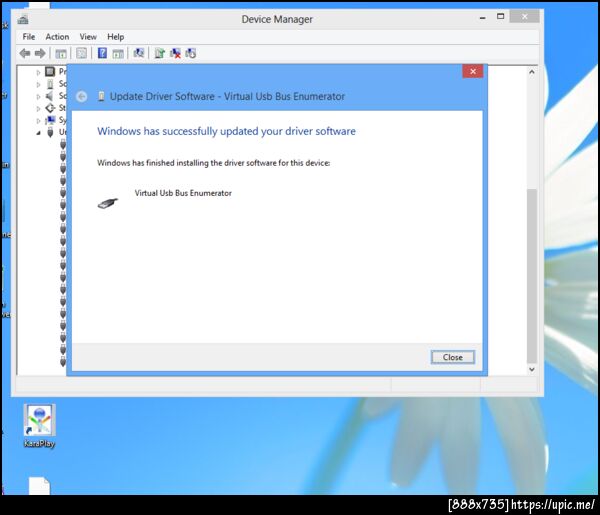Click the Uninstall device icon with red X
This screenshot has width=600, height=515.
coord(175,53)
